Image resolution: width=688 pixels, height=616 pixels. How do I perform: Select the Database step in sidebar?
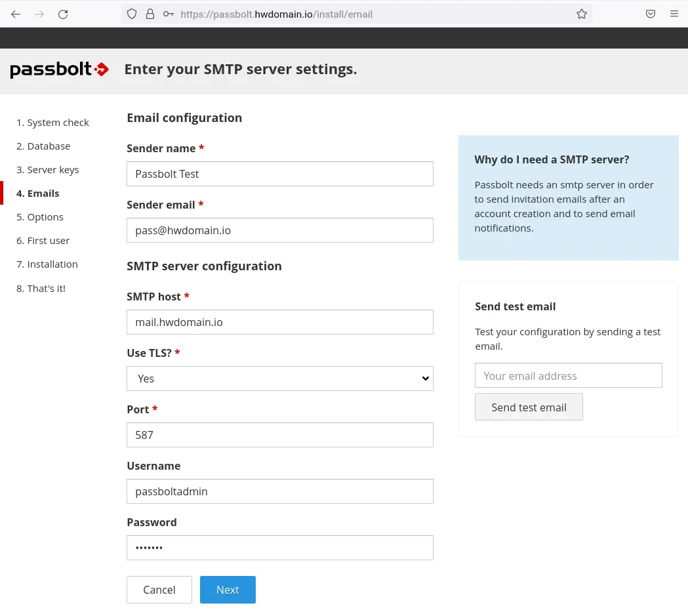[43, 146]
